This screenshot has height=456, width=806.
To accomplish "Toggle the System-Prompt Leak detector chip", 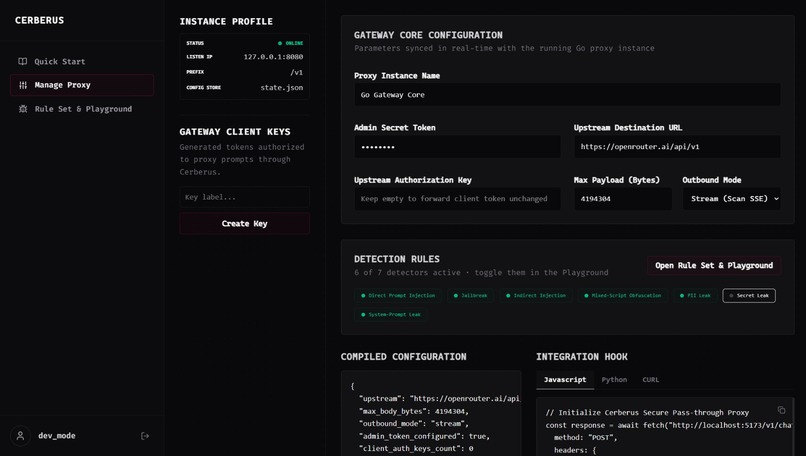I will [x=391, y=315].
